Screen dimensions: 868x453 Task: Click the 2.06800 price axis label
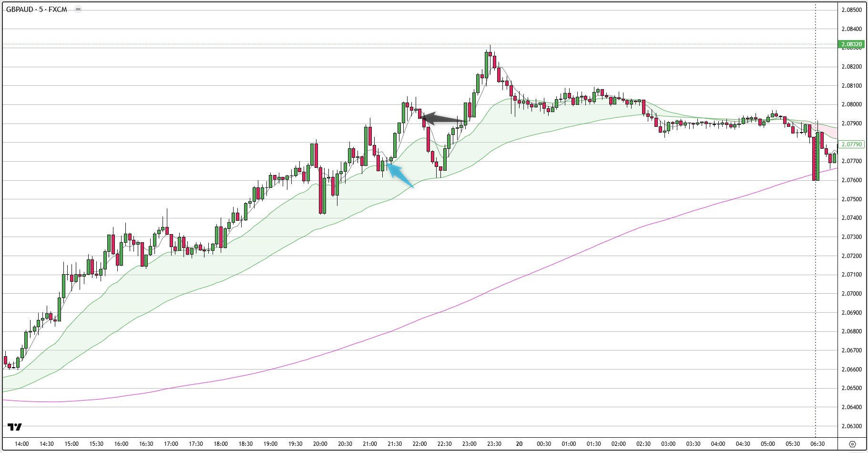click(x=851, y=331)
